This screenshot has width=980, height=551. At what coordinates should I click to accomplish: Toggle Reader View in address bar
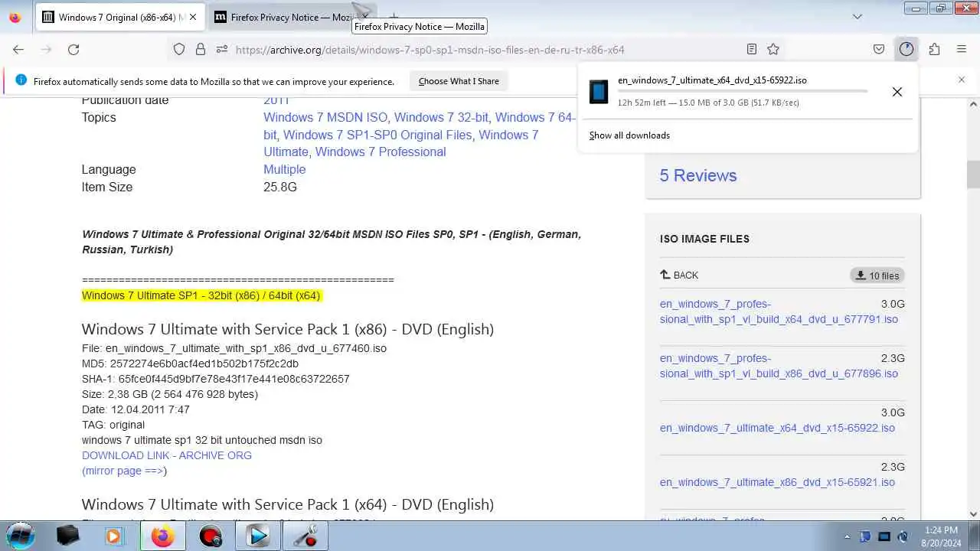click(x=752, y=49)
